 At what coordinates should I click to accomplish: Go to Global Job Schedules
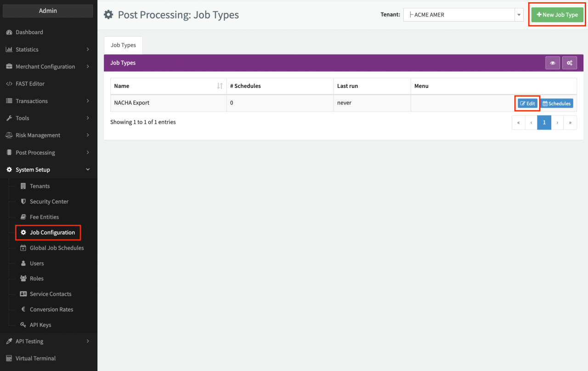(x=57, y=248)
